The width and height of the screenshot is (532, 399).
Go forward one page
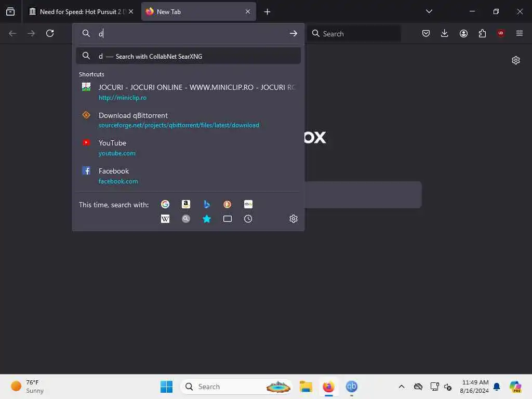coord(31,33)
